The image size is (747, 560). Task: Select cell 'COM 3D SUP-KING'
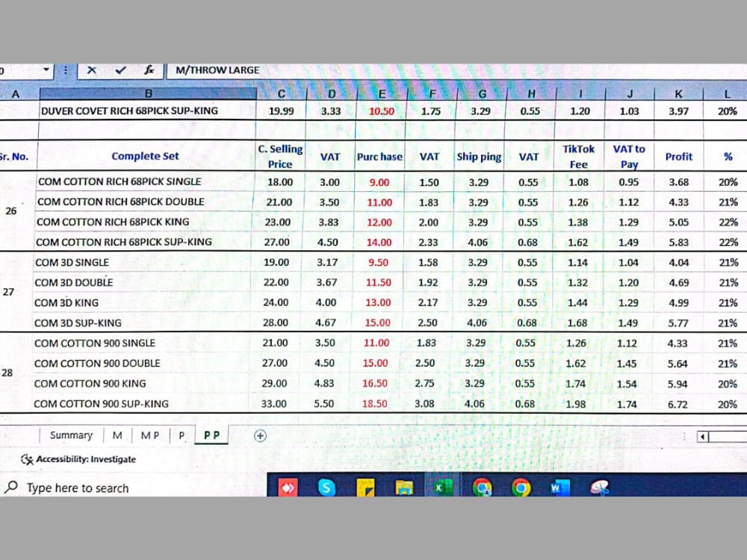tap(142, 323)
